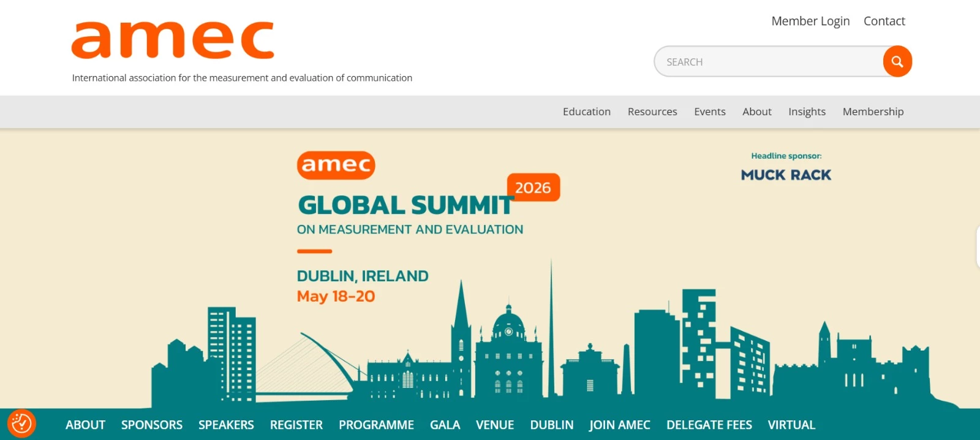Viewport: 980px width, 440px height.
Task: Click the association tagline under logo
Action: [x=242, y=78]
